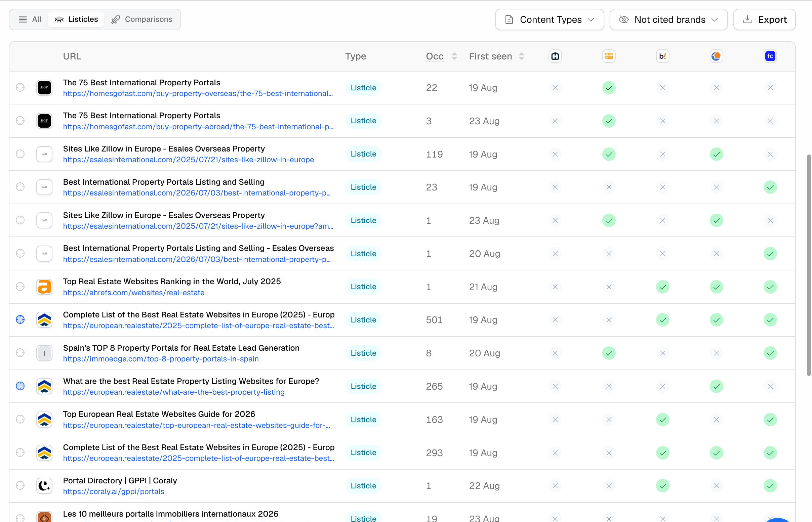Expand the Not cited brands dropdown

668,20
